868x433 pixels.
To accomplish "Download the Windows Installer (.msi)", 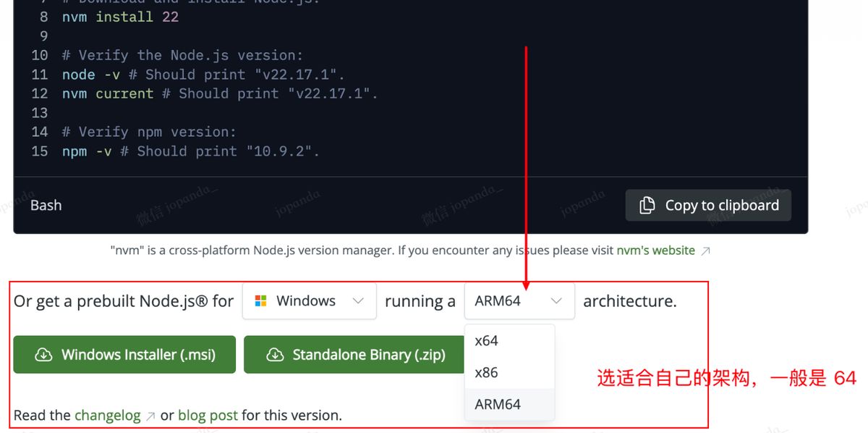I will click(x=124, y=354).
